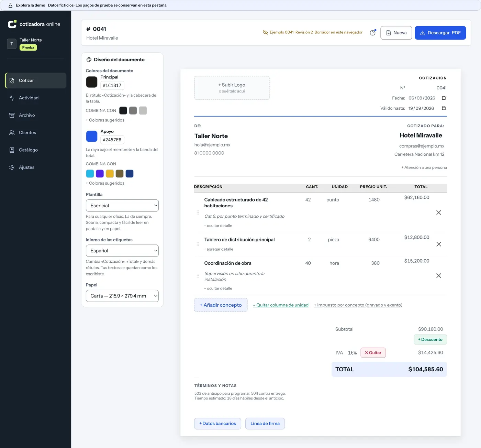Grab the drag handle of Cableado estructurado row
Viewport: 481px width, 448px height.
(x=198, y=212)
